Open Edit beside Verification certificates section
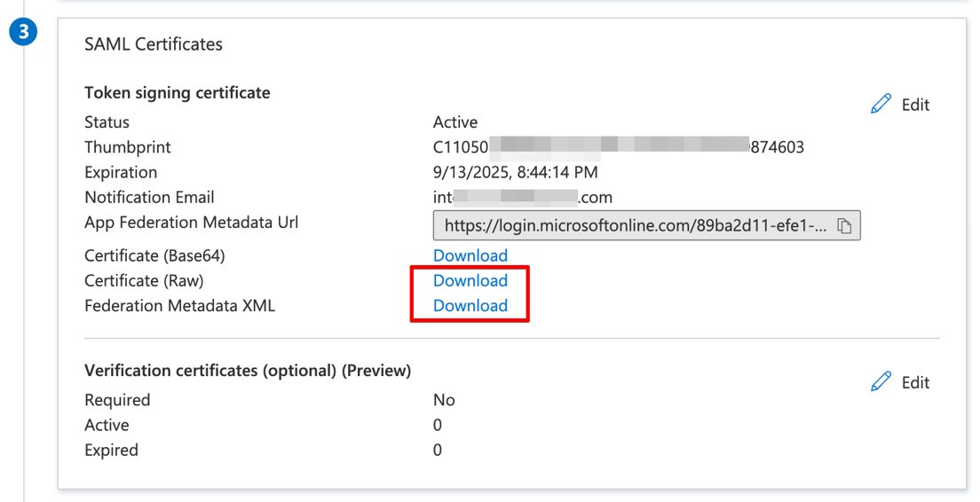980x502 pixels. click(x=915, y=382)
